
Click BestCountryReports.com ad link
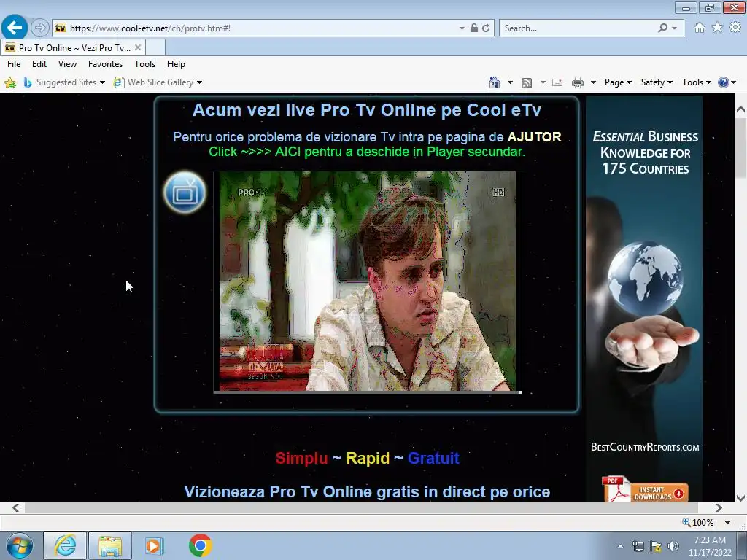coord(645,447)
